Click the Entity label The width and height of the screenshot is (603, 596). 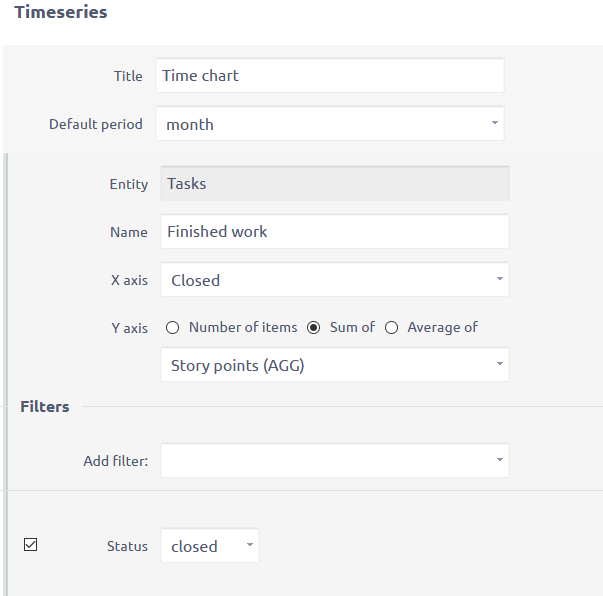tap(129, 185)
